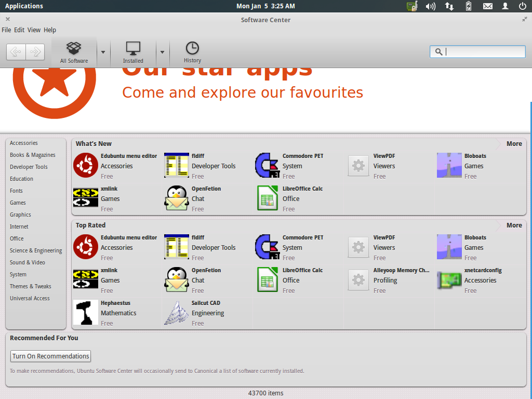Go forward with the right arrow button
532x399 pixels.
(x=35, y=52)
